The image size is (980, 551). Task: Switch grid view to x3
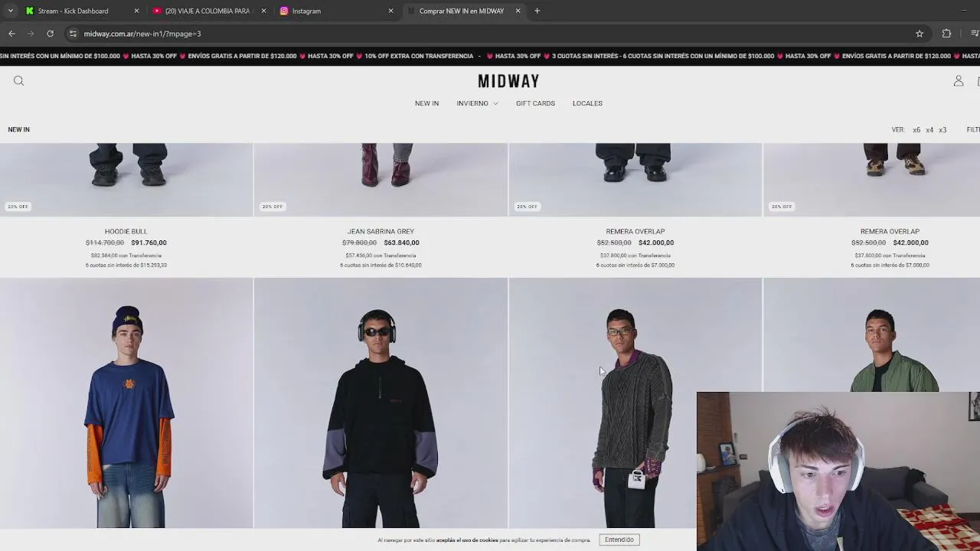tap(942, 130)
